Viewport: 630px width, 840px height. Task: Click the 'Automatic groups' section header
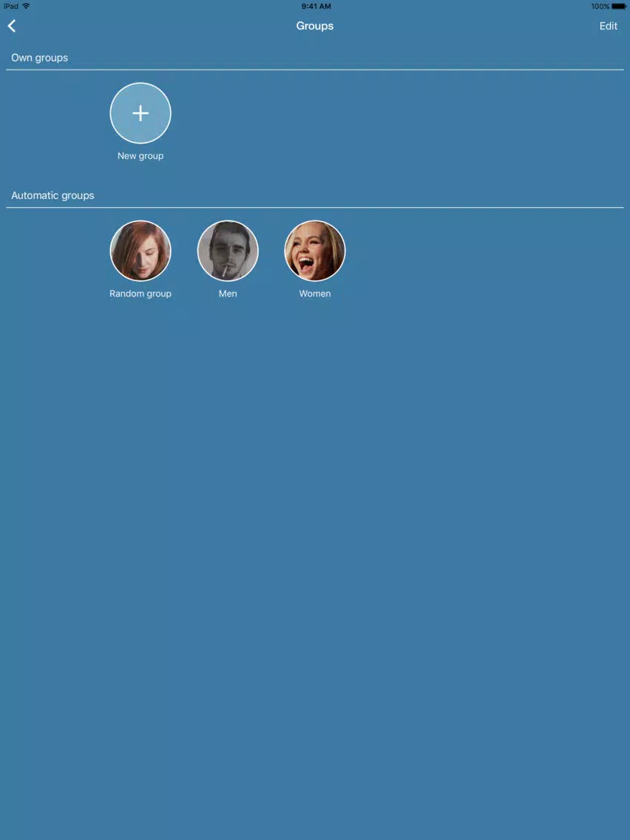(x=52, y=195)
